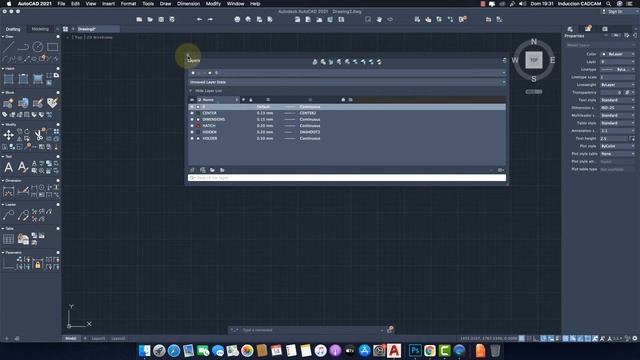Toggle visibility of CENTER layer
Viewport: 640px width, 360px height.
192,113
